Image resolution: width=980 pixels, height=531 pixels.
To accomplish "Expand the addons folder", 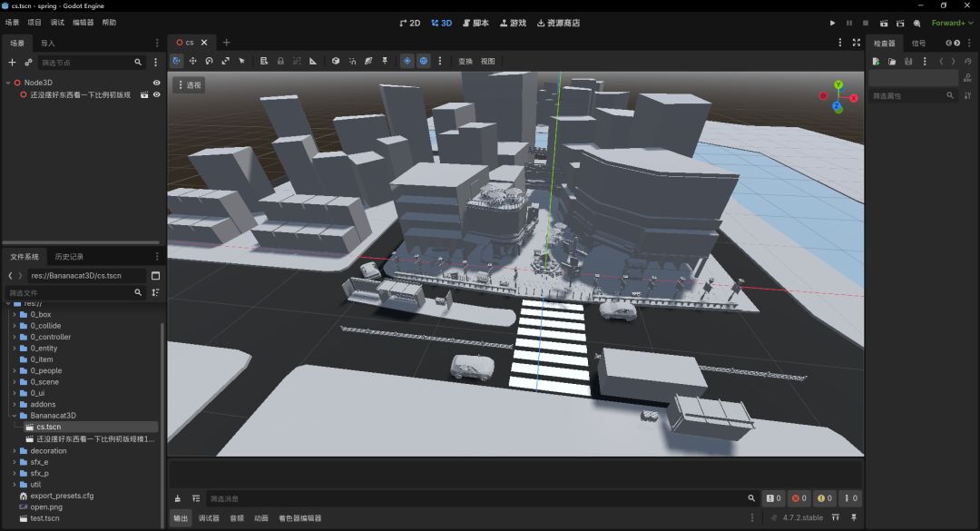I will (15, 405).
